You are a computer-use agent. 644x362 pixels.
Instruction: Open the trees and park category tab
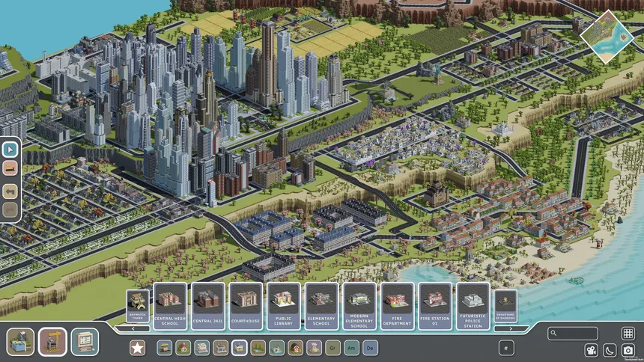click(x=258, y=348)
